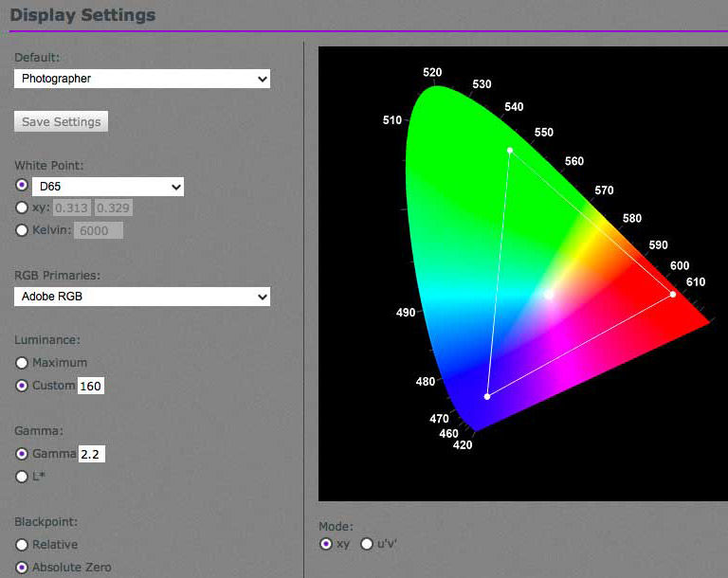This screenshot has width=728, height=578.
Task: Click the xy field showing 0.329
Action: [x=114, y=208]
